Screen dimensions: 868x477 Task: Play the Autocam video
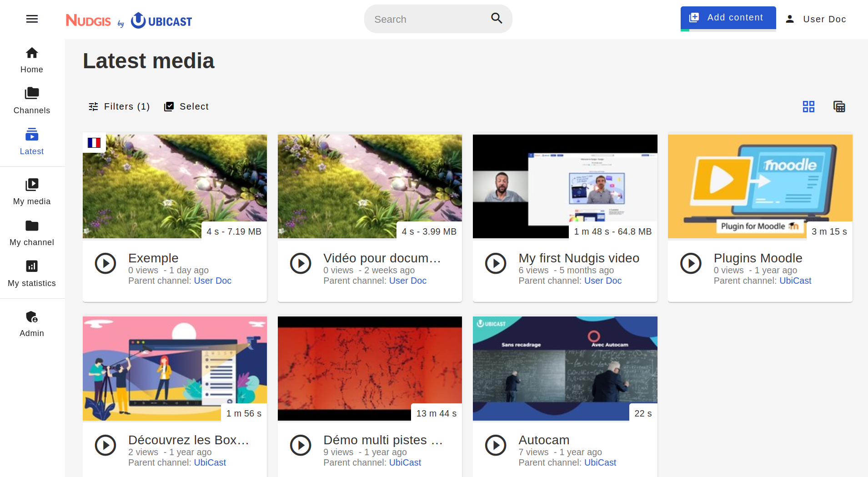[496, 445]
